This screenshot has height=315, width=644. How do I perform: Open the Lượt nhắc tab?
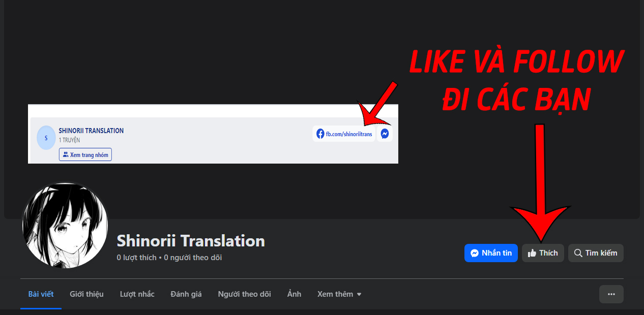(137, 294)
